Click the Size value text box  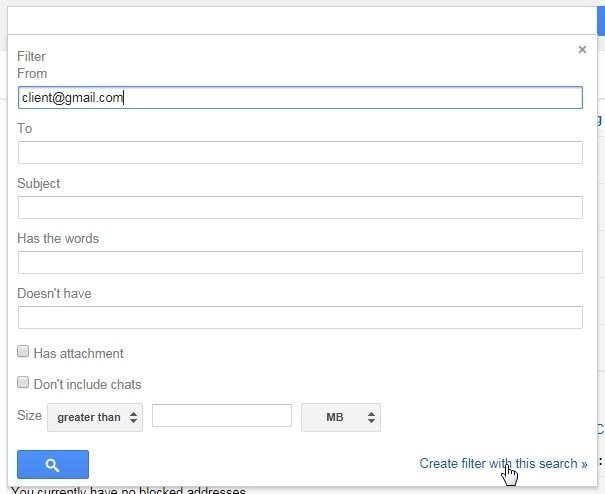pyautogui.click(x=221, y=416)
